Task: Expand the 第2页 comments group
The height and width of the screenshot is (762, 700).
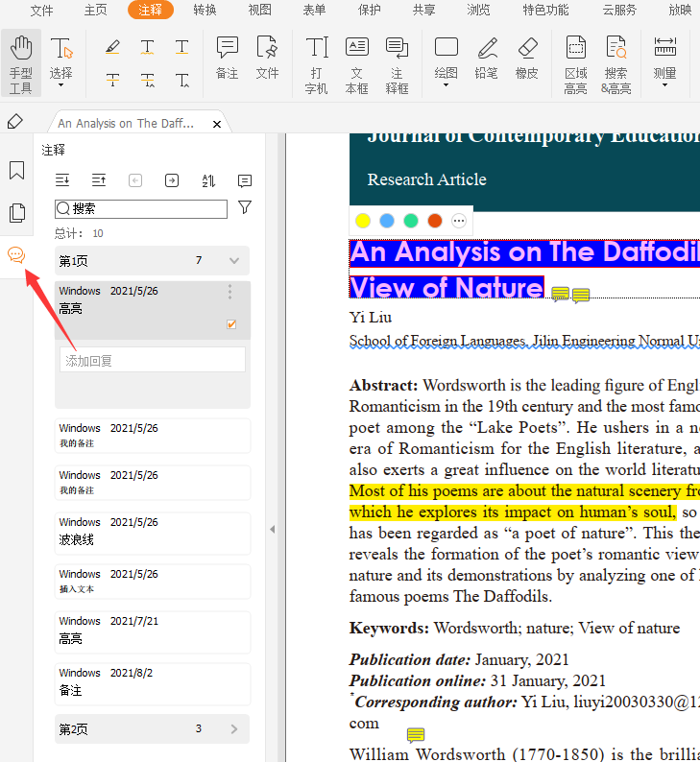Action: (233, 729)
